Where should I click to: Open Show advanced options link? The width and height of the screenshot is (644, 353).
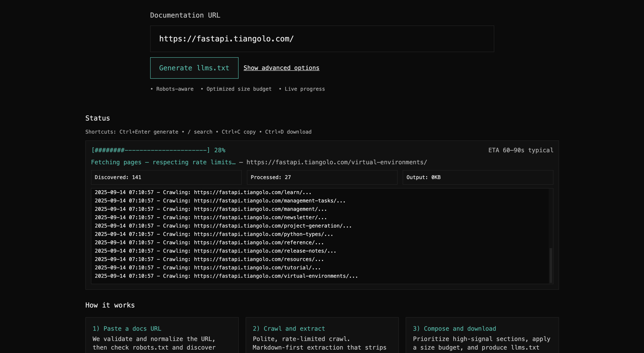tap(281, 68)
